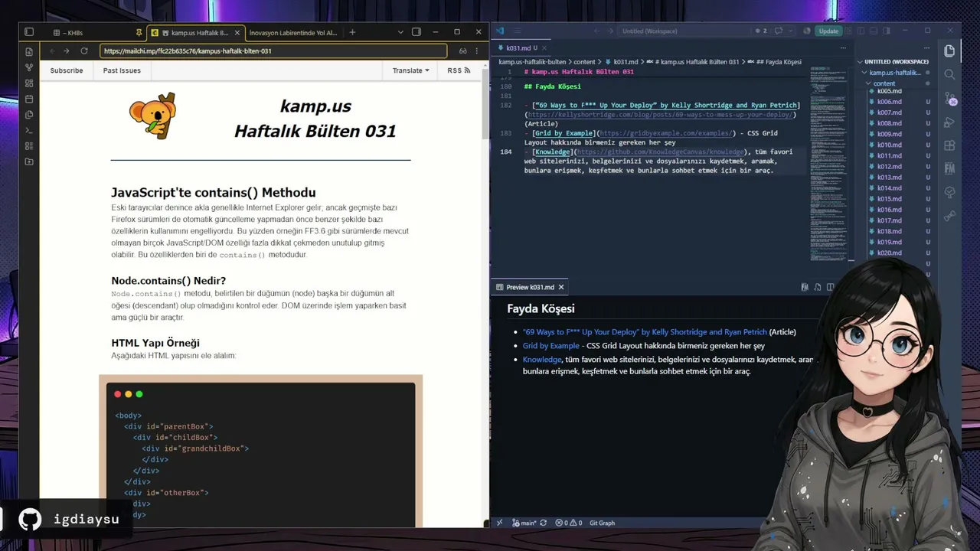Open '69 Ways to F*** Up Your Deploy' preview link
Image resolution: width=980 pixels, height=551 pixels.
(x=645, y=332)
